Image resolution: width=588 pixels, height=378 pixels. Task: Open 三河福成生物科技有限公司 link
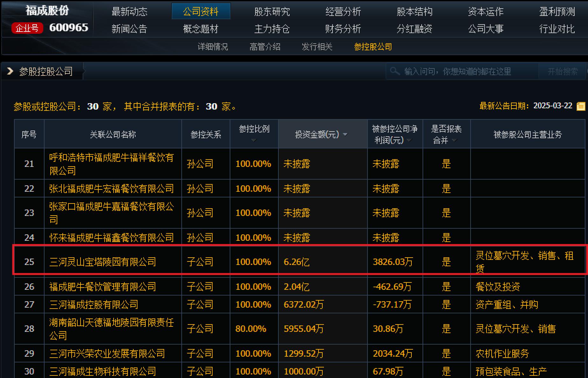[102, 371]
